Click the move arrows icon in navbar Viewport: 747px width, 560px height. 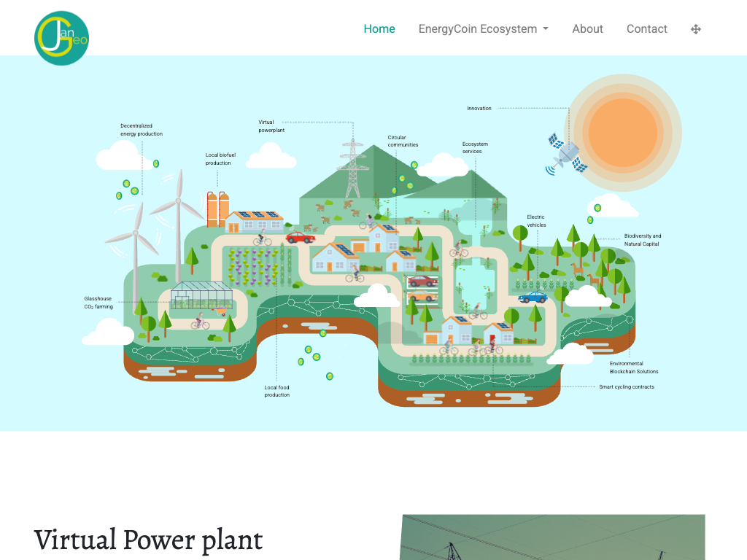(x=695, y=29)
